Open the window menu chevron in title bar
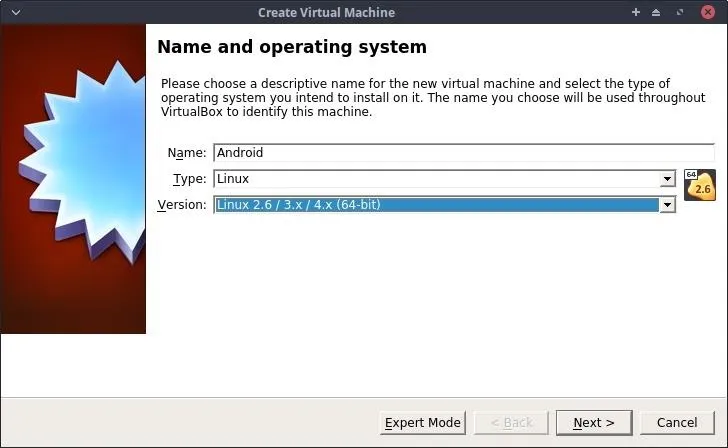 (x=16, y=12)
